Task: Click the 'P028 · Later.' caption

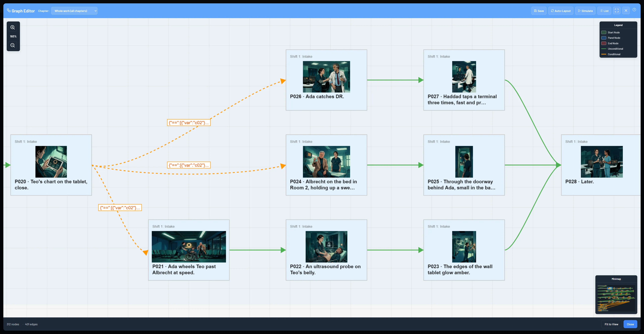Action: [579, 181]
